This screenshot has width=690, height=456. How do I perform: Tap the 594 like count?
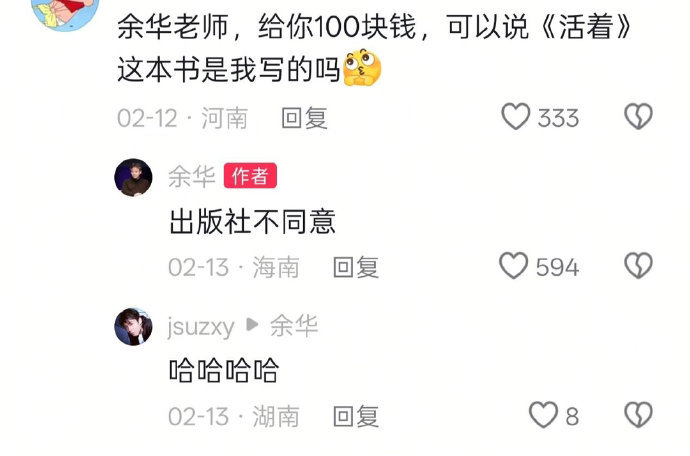pos(557,267)
